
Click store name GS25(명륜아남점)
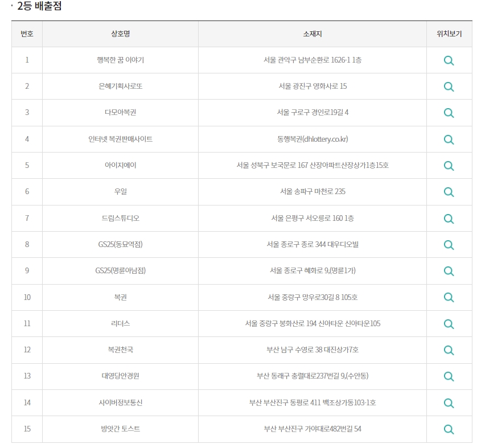click(x=121, y=270)
